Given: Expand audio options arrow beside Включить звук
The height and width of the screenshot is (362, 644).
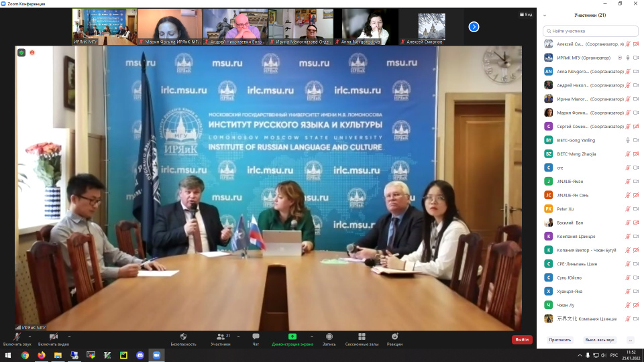Looking at the screenshot, I should 33,335.
